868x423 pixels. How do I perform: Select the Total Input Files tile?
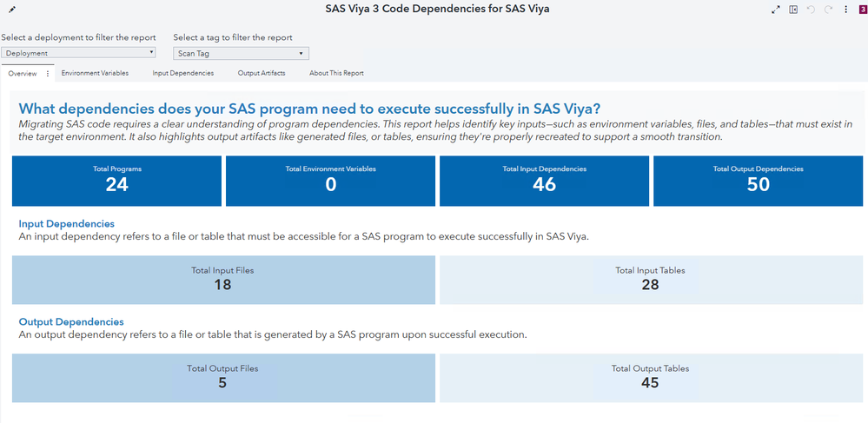[223, 280]
